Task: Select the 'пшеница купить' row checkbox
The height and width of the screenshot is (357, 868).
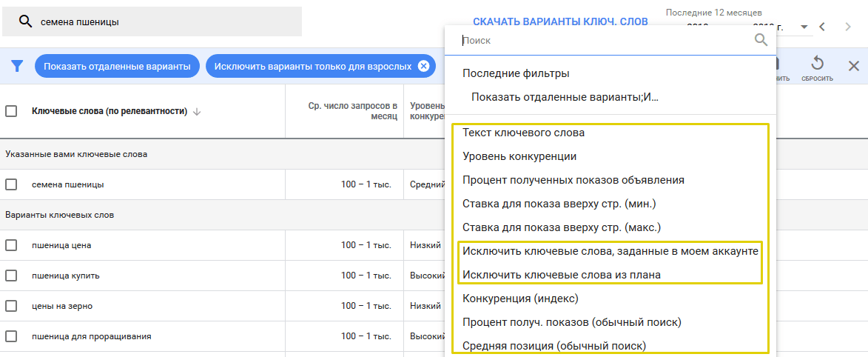Action: coord(11,276)
